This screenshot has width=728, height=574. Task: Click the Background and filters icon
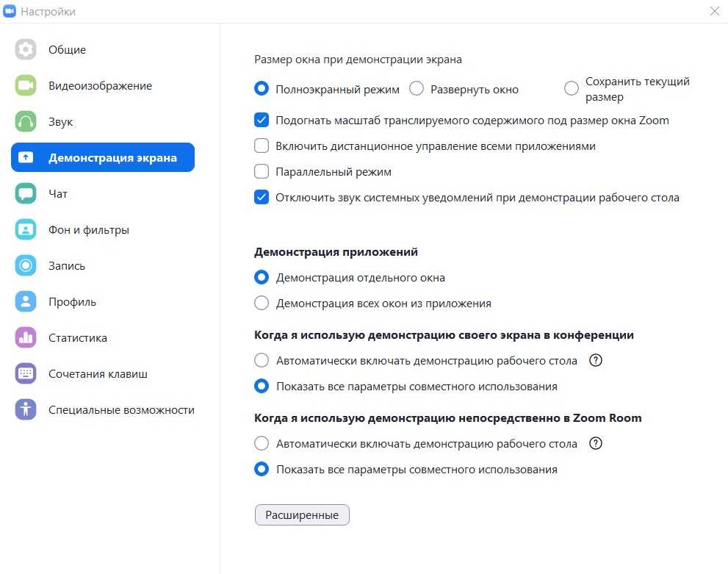point(26,230)
